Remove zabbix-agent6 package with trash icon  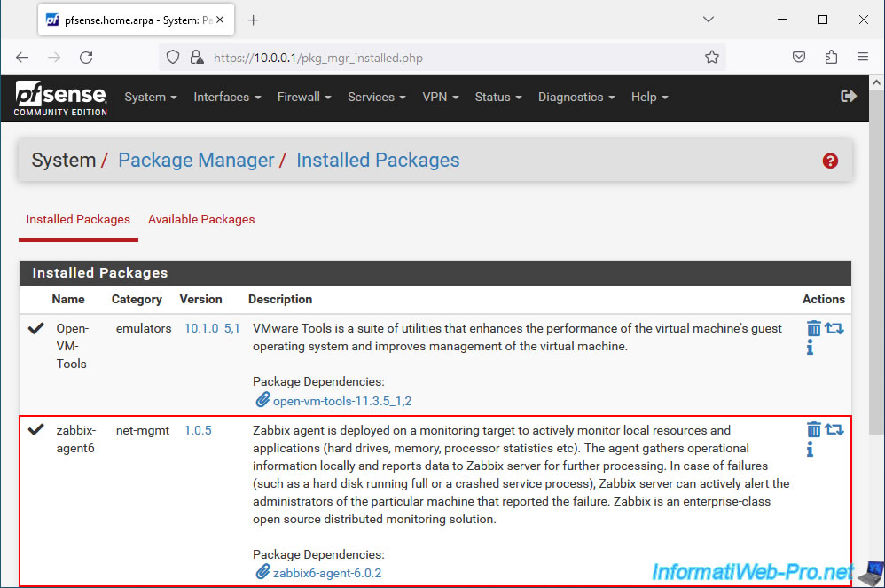pyautogui.click(x=813, y=430)
